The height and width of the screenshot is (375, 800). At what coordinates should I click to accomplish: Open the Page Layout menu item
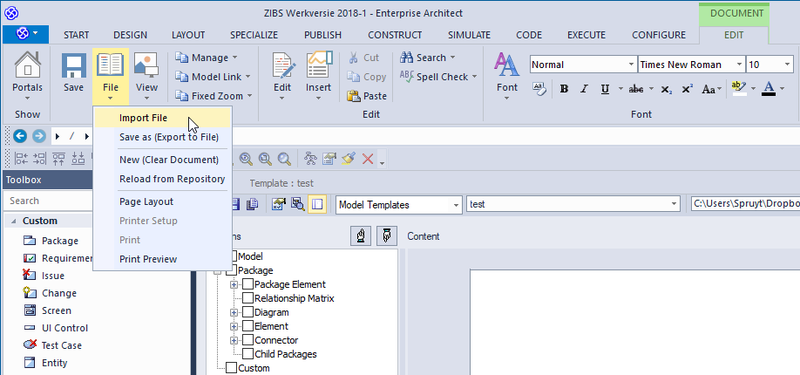162,202
